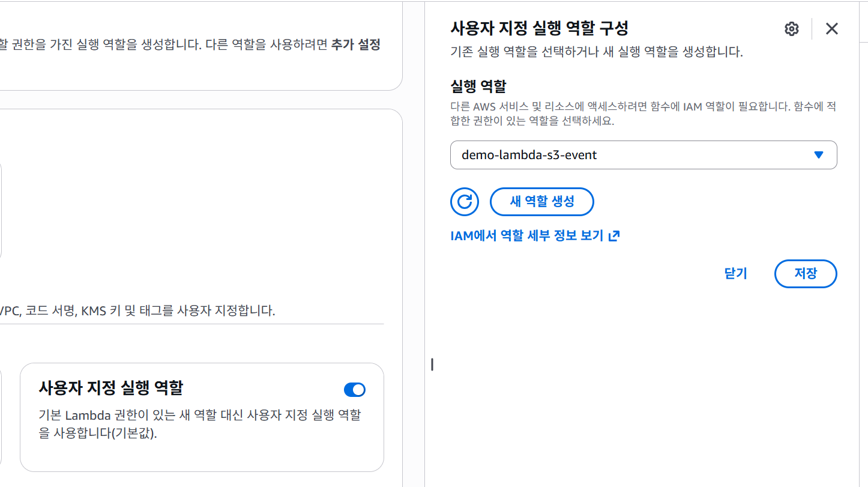This screenshot has width=868, height=487.
Task: Click the side panel resize handle
Action: (432, 364)
